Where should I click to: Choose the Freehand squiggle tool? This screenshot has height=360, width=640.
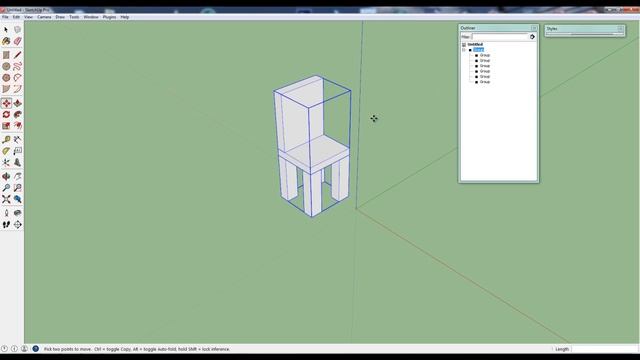tap(18, 66)
